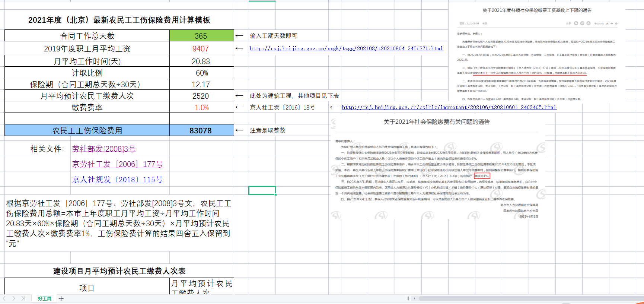Click the Weibo share icon in the notice image
The width and height of the screenshot is (644, 304).
(x=582, y=23)
